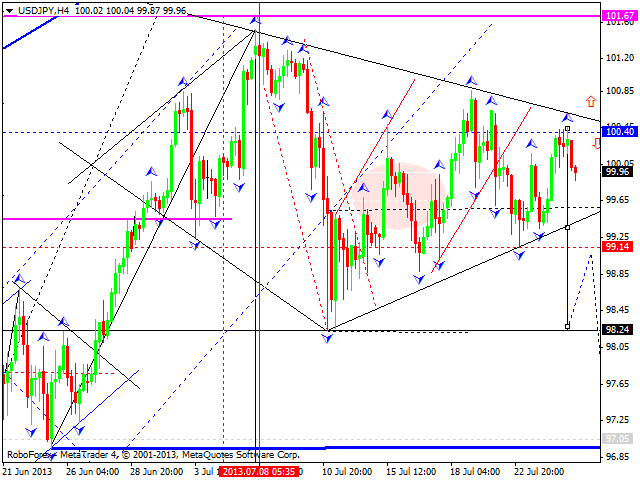This screenshot has height=480, width=640.
Task: Open the chart dropdown triangle beside USDJPY,H4
Action: [x=7, y=9]
